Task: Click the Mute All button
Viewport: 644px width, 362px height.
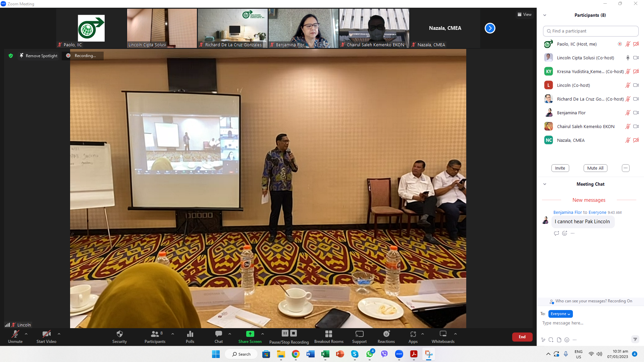Action: tap(595, 168)
